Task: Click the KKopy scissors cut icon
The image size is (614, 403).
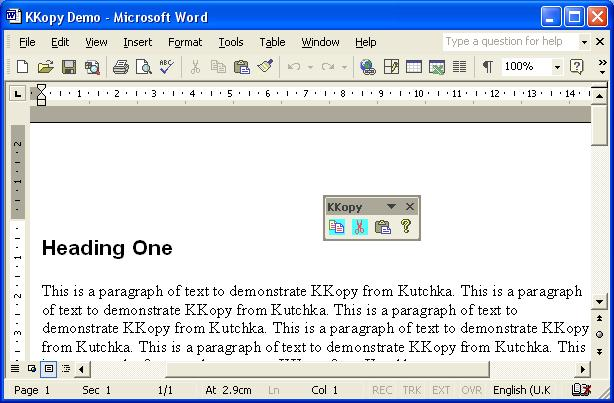Action: point(360,228)
